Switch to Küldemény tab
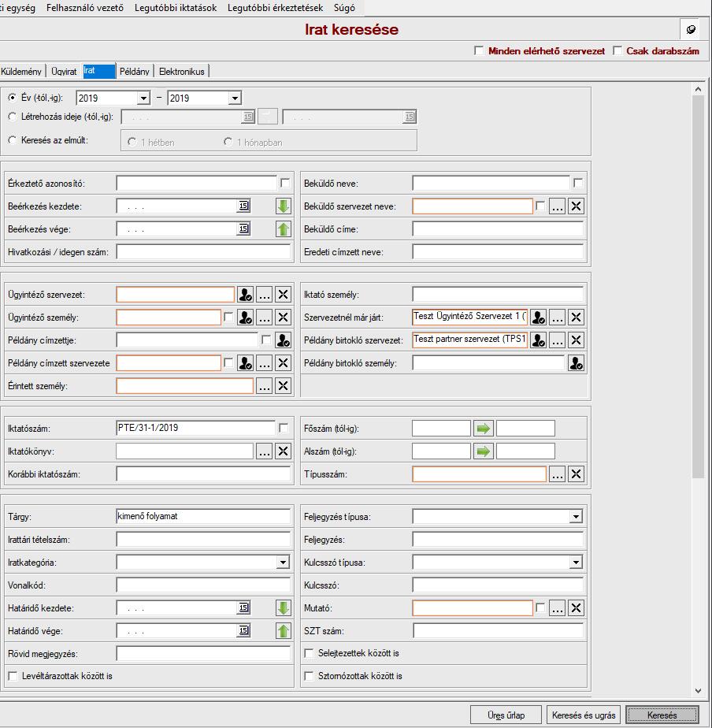 [x=21, y=72]
